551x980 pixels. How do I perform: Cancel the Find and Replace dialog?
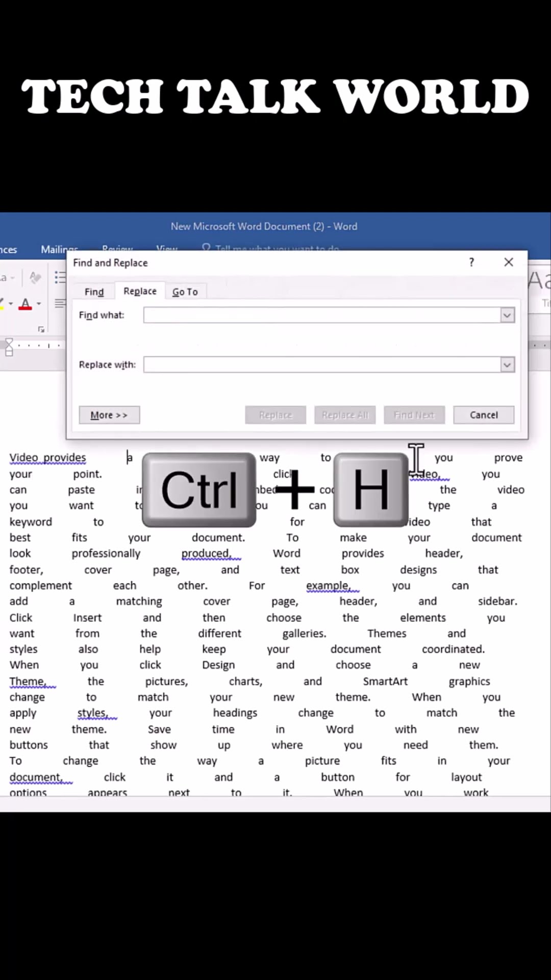[484, 415]
